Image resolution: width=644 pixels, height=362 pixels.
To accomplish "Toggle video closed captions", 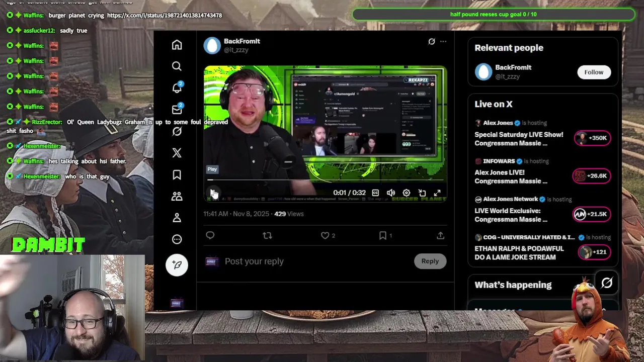I will (375, 193).
